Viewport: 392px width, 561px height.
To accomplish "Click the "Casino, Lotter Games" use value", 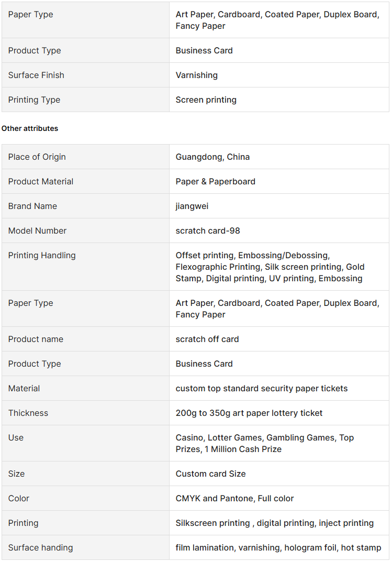I will (265, 443).
